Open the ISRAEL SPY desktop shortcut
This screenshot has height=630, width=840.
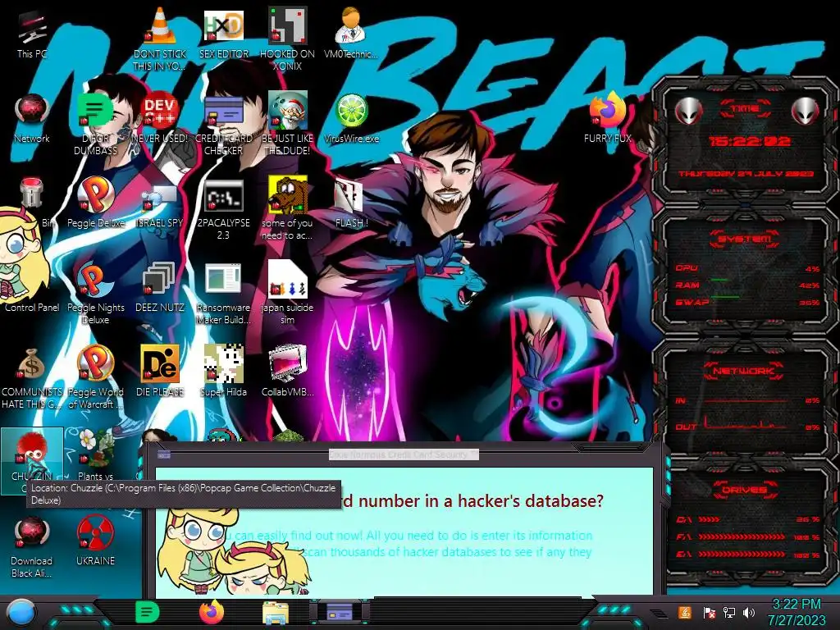coord(160,203)
